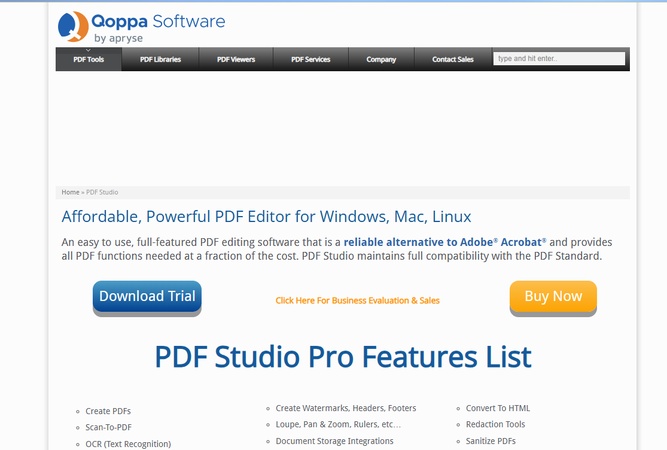The image size is (667, 450).
Task: Go to Contact Sales page
Action: click(x=453, y=59)
